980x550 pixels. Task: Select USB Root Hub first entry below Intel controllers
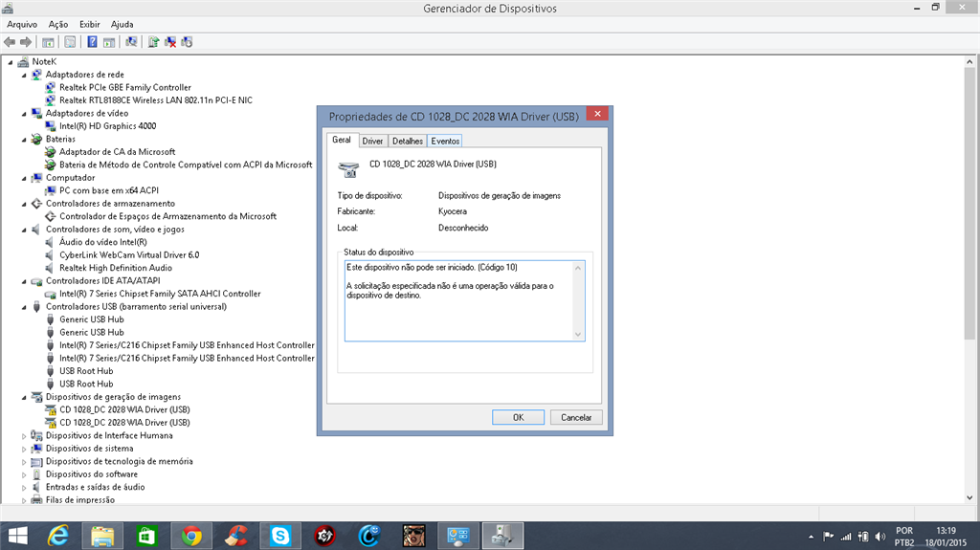pyautogui.click(x=86, y=370)
